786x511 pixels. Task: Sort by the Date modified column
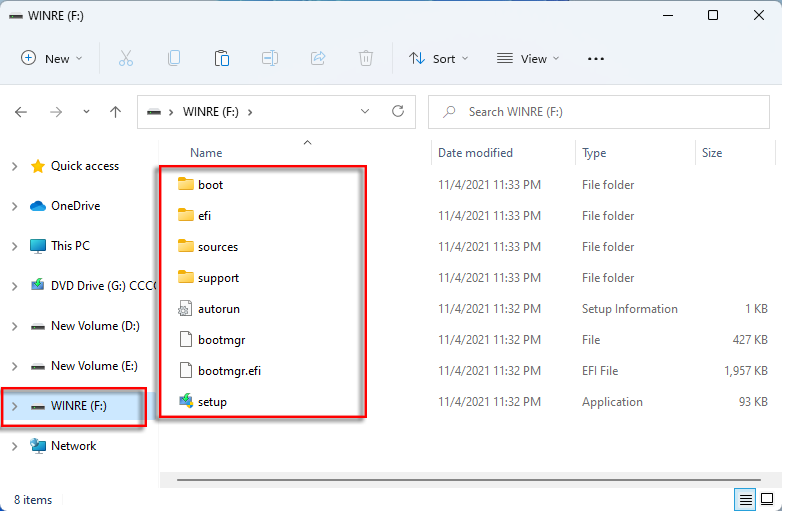tap(475, 153)
